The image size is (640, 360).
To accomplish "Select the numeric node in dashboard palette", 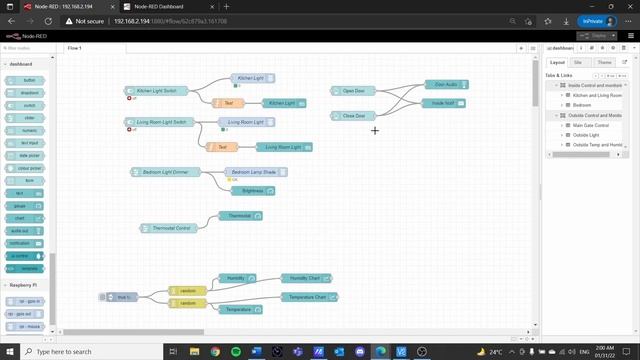I will tap(25, 131).
